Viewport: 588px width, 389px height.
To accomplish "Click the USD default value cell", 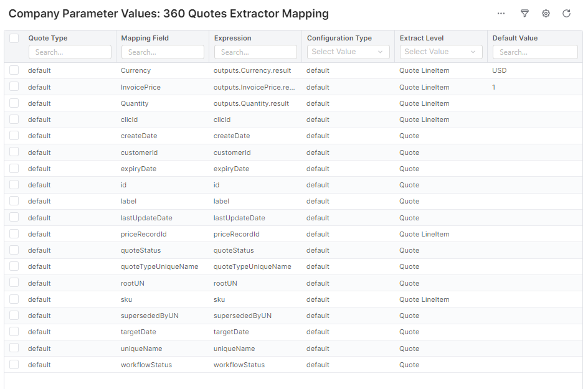I will pos(500,71).
